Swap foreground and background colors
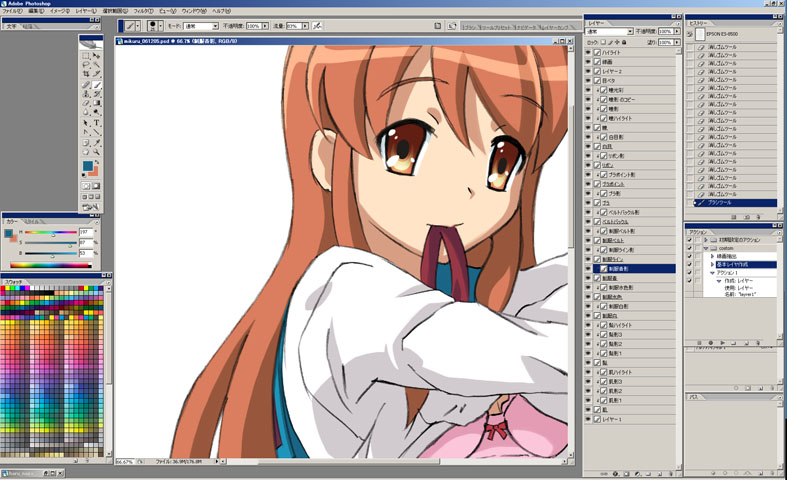787x480 pixels. click(x=97, y=162)
